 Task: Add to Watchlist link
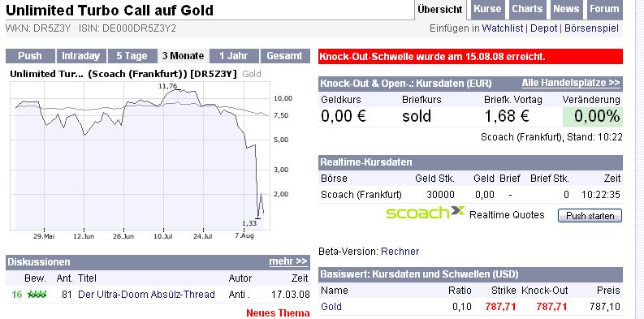(503, 28)
